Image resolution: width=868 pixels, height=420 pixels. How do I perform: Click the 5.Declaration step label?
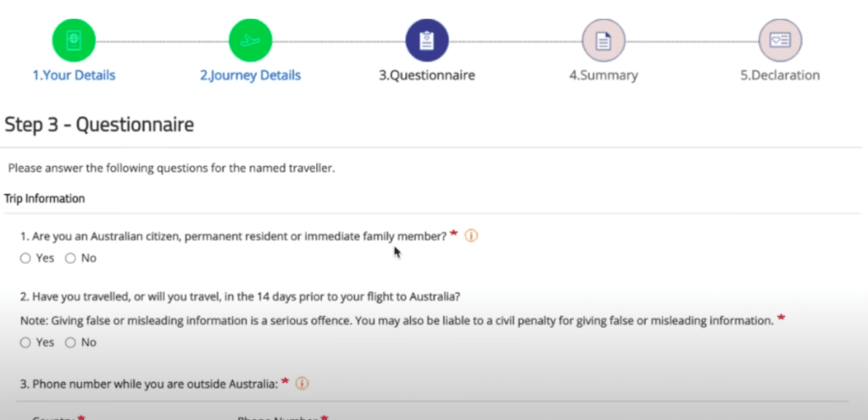click(780, 75)
